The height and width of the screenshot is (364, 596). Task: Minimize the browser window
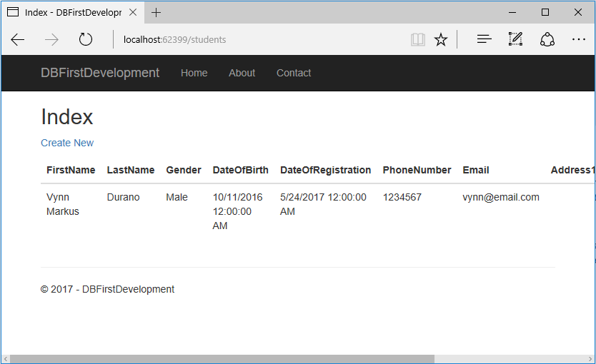pos(512,13)
